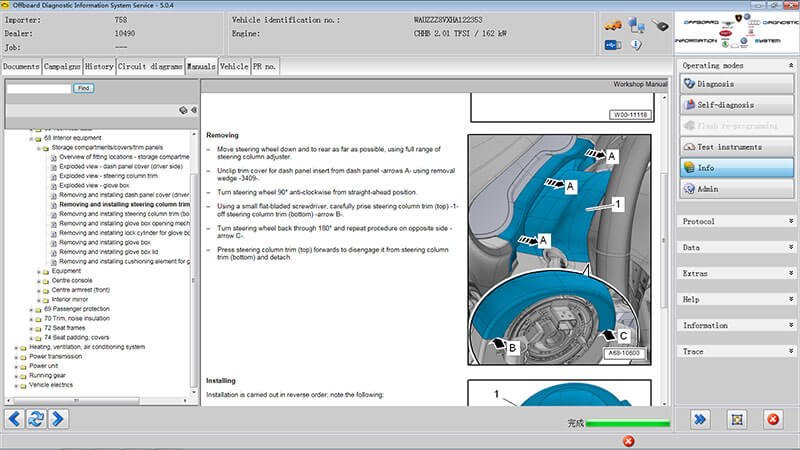Click the brand logos banner
This screenshot has height=450, width=800.
[x=737, y=32]
